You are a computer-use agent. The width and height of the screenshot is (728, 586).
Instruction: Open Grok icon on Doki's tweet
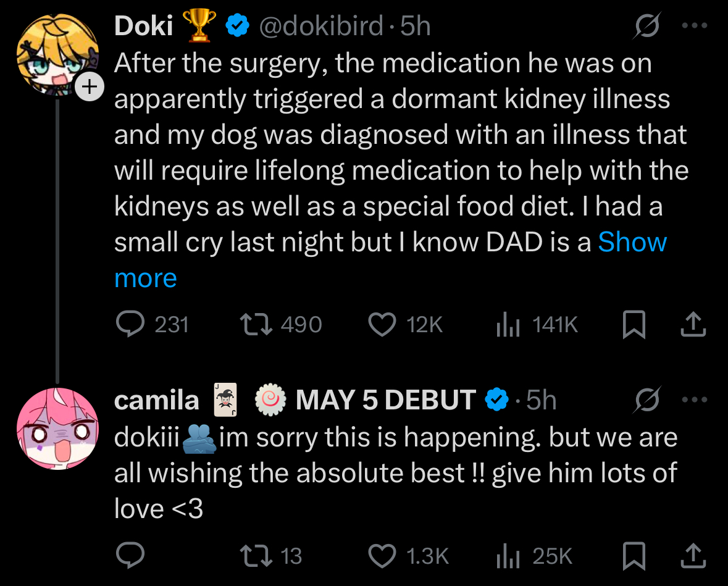point(648,27)
